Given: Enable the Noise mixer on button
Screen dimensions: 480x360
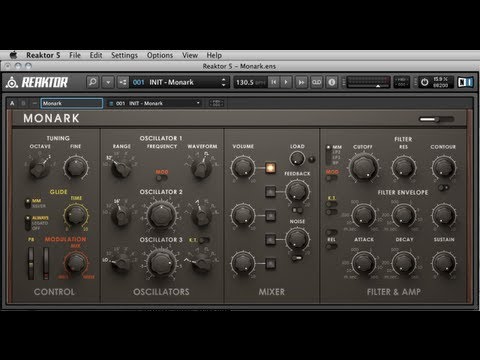Looking at the screenshot, I should click(270, 239).
